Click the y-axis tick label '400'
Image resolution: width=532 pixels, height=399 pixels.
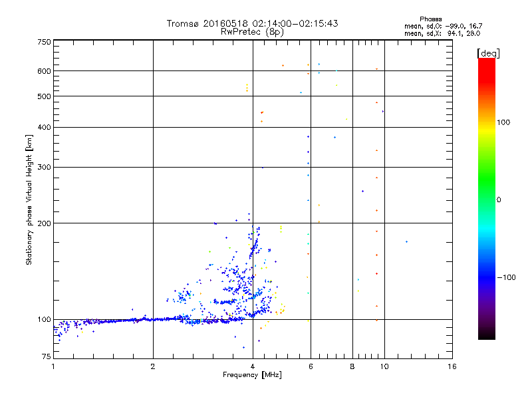coord(44,128)
